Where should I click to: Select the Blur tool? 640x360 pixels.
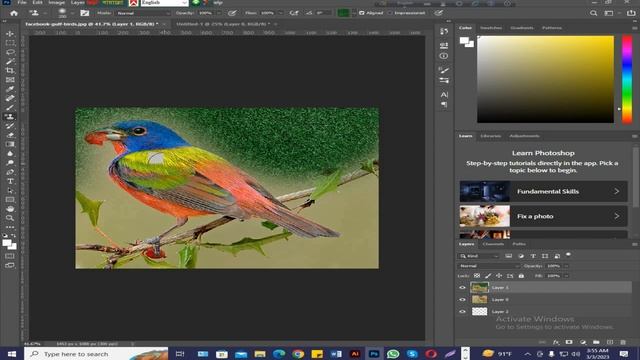10,153
